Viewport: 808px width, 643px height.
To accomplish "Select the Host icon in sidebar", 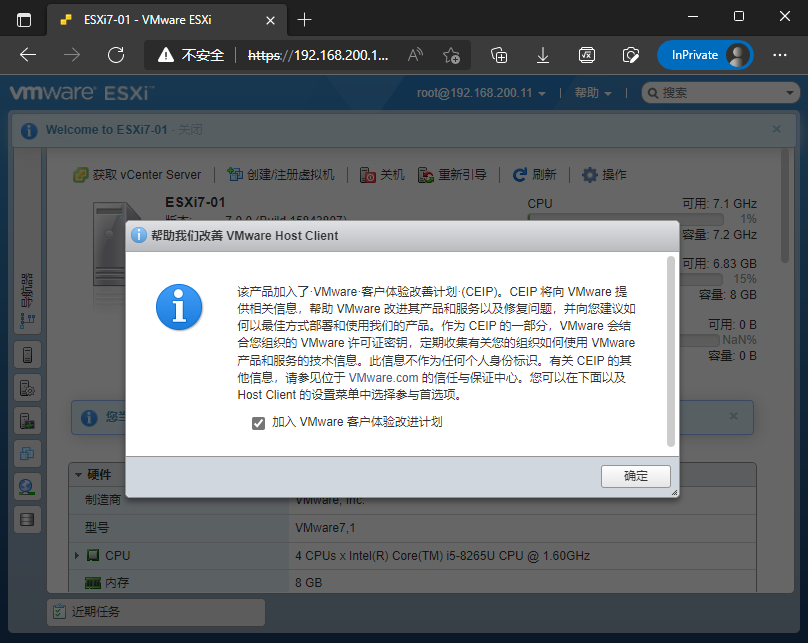I will click(x=27, y=354).
